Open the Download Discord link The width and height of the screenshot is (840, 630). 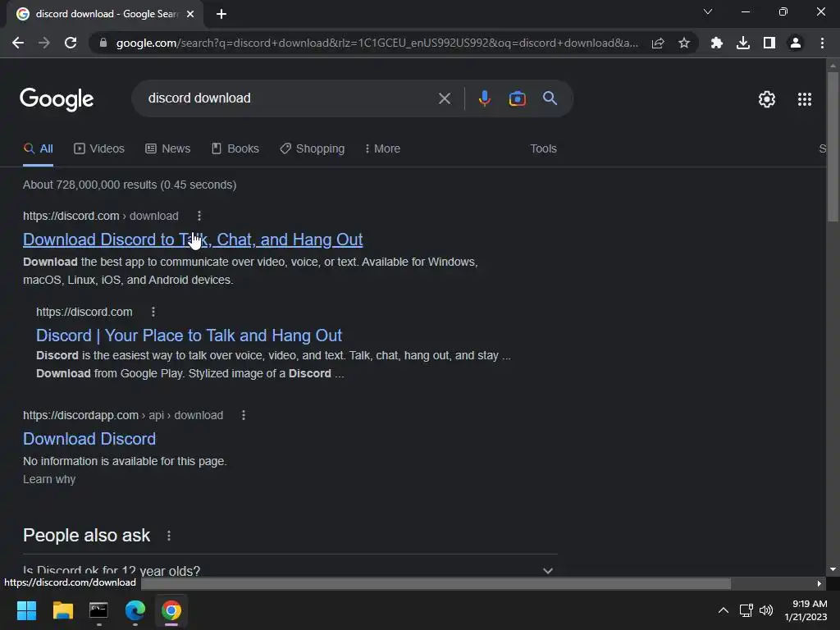89,439
